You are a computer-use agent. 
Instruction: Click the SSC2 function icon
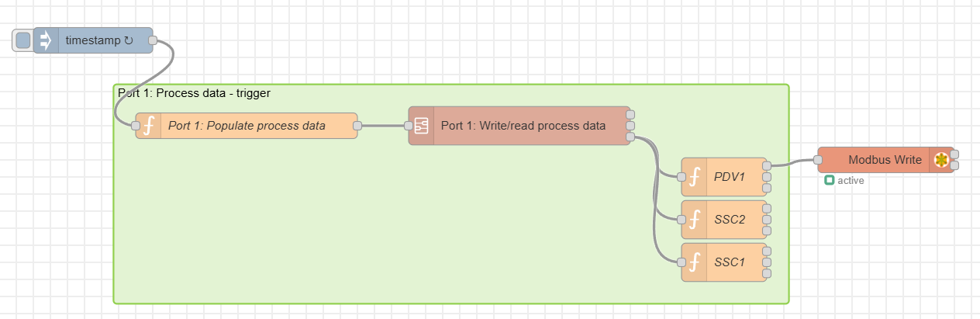click(695, 220)
